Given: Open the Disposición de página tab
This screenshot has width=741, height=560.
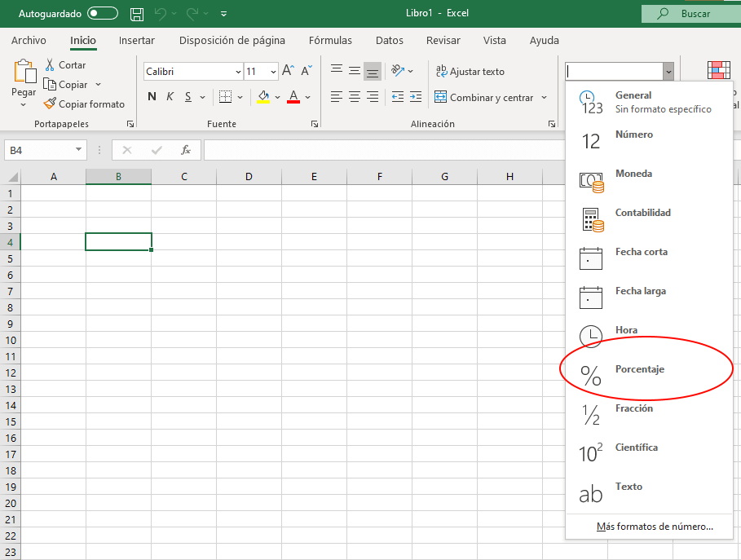Looking at the screenshot, I should 232,41.
